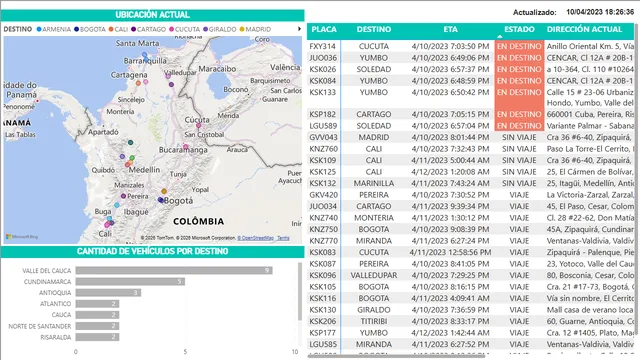Click the table horizontal scrollbar
Viewport: 640px width, 360px height.
[396, 356]
